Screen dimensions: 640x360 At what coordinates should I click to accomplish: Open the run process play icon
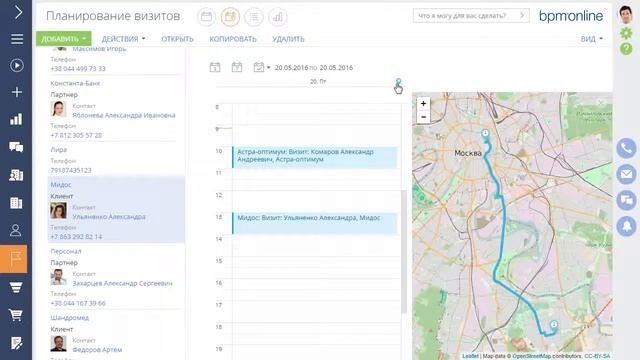(x=17, y=65)
